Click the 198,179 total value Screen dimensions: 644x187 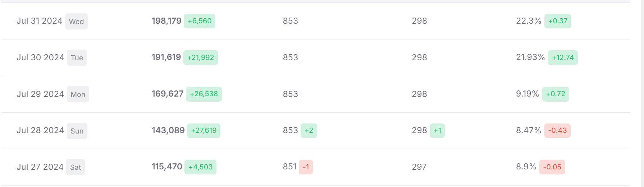click(x=166, y=21)
